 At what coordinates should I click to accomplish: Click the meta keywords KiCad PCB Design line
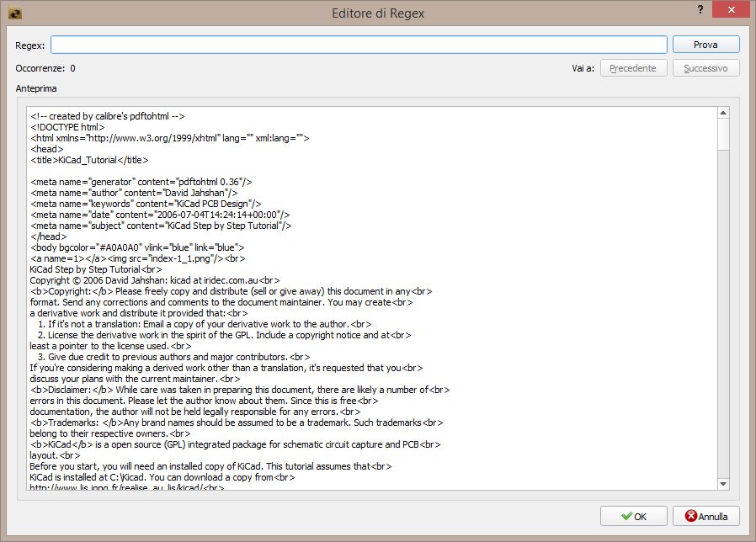coord(146,204)
